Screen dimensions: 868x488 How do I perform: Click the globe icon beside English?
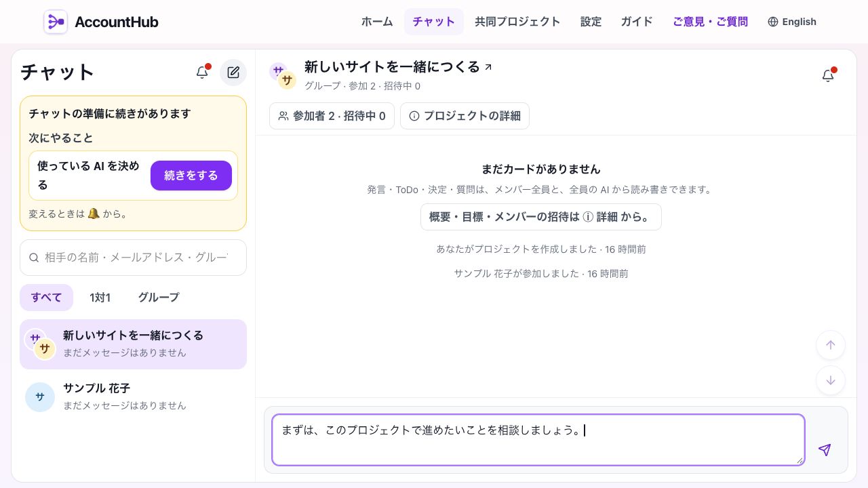click(773, 22)
